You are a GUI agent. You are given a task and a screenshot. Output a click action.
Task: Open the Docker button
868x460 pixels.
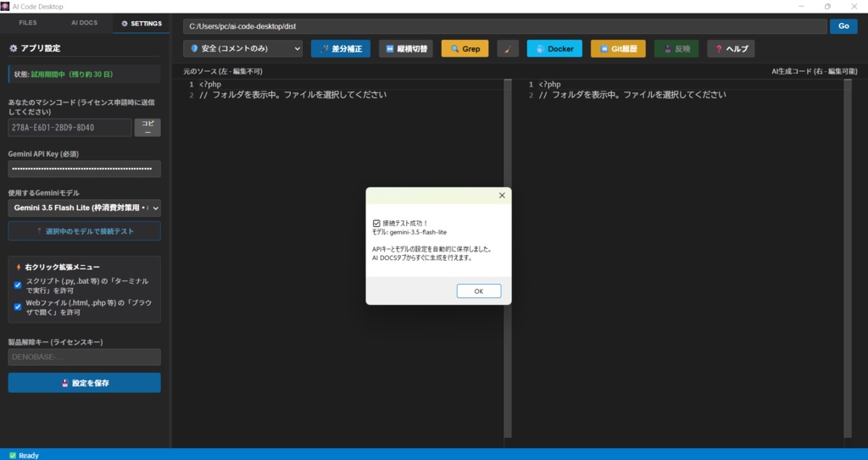(554, 49)
